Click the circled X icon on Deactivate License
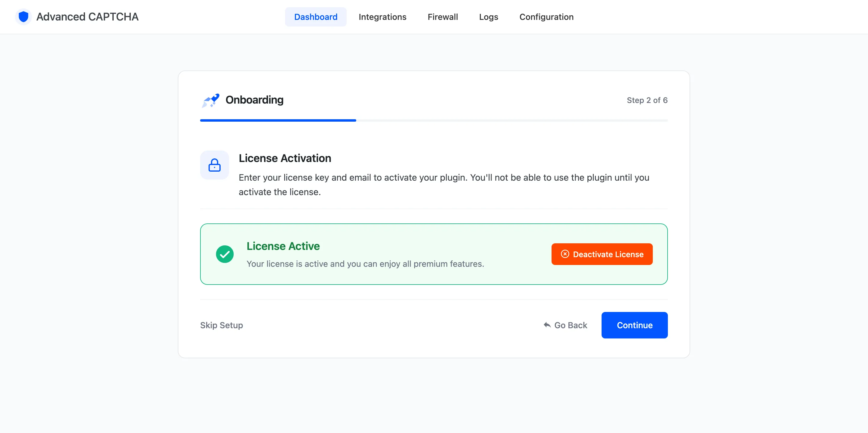Screen dimensions: 868x433 coord(565,254)
